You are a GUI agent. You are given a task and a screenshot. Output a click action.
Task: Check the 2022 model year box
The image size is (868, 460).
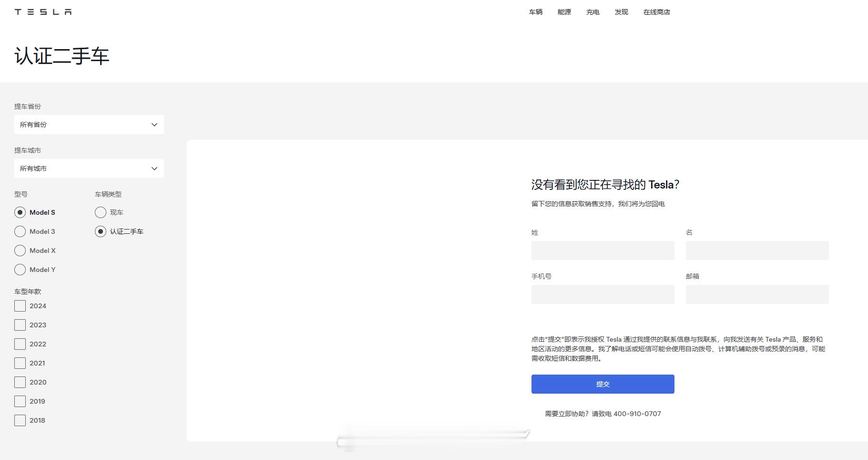pos(20,344)
